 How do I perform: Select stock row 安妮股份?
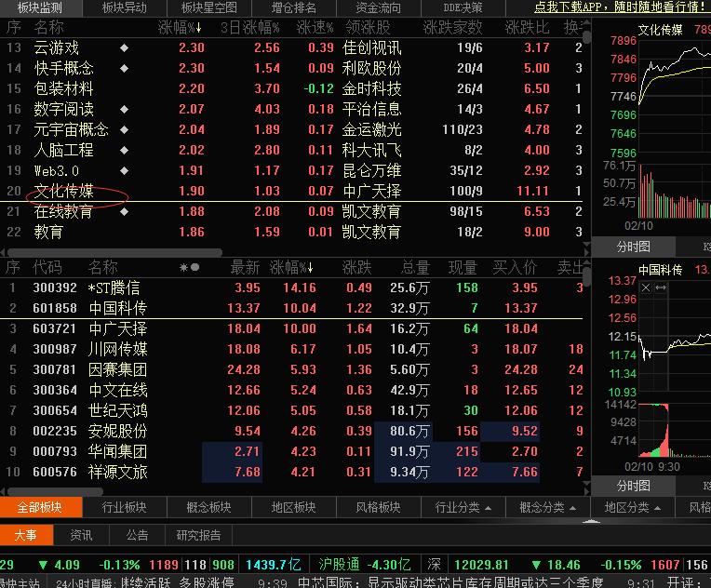291,431
